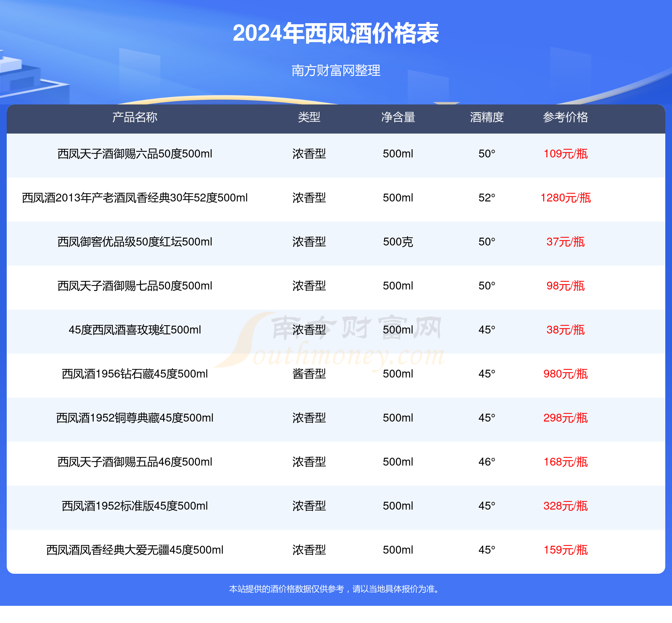Click 浓香型 in the 五品 row

point(309,462)
